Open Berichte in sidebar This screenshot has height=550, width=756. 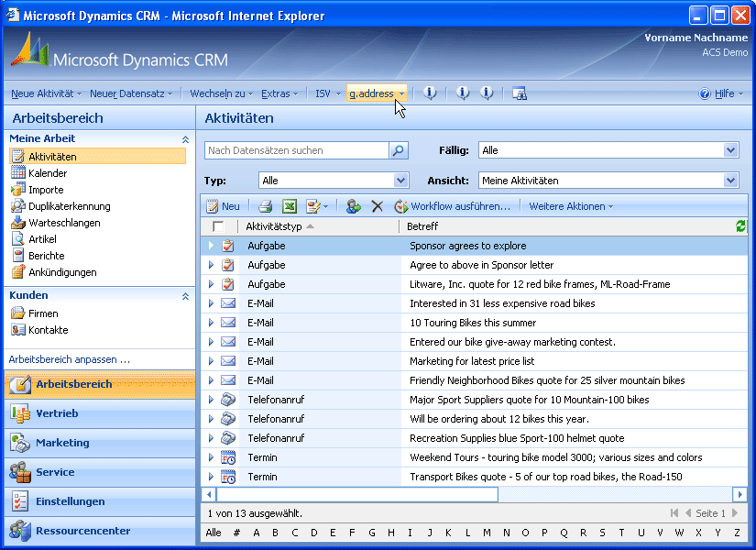point(47,256)
